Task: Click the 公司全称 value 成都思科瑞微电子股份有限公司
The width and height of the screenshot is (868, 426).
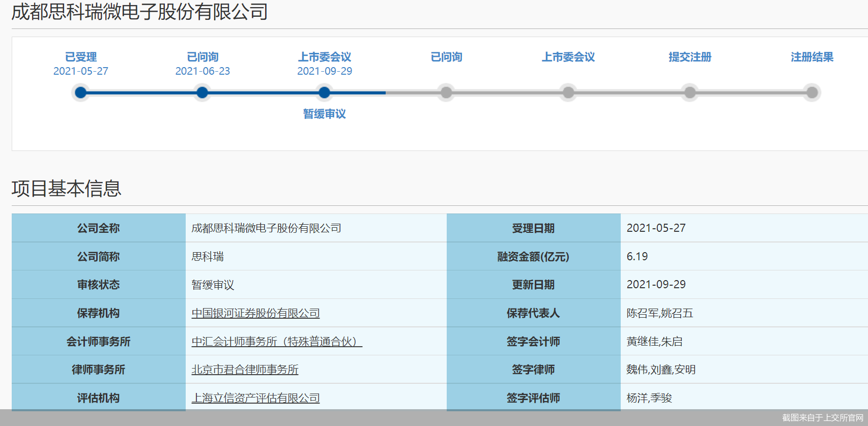Action: tap(266, 228)
